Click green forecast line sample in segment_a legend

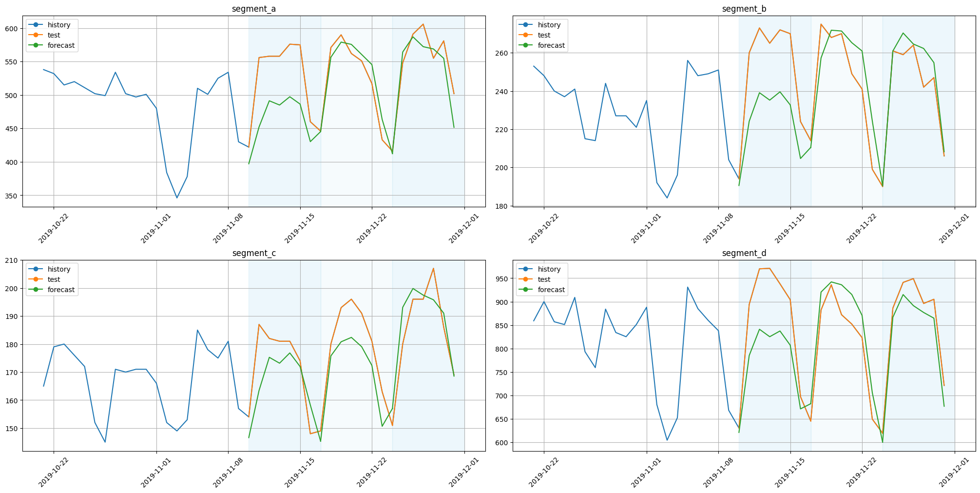(x=36, y=45)
